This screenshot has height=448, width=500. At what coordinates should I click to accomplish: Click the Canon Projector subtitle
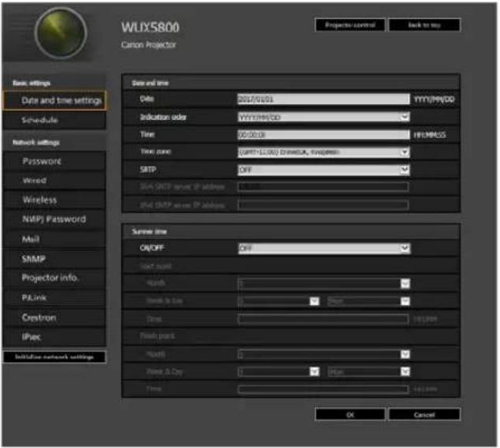(x=148, y=45)
